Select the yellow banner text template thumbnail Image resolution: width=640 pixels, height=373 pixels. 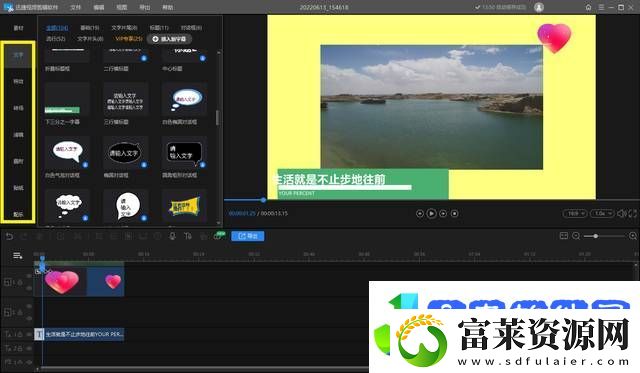pos(184,206)
